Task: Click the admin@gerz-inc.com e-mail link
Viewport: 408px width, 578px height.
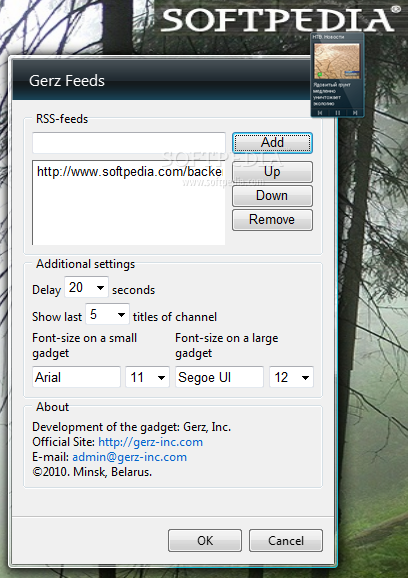Action: click(129, 457)
